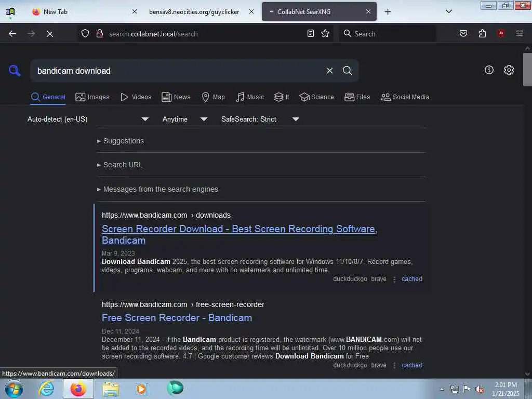This screenshot has width=532, height=399.
Task: Switch to the Images category
Action: (92, 97)
